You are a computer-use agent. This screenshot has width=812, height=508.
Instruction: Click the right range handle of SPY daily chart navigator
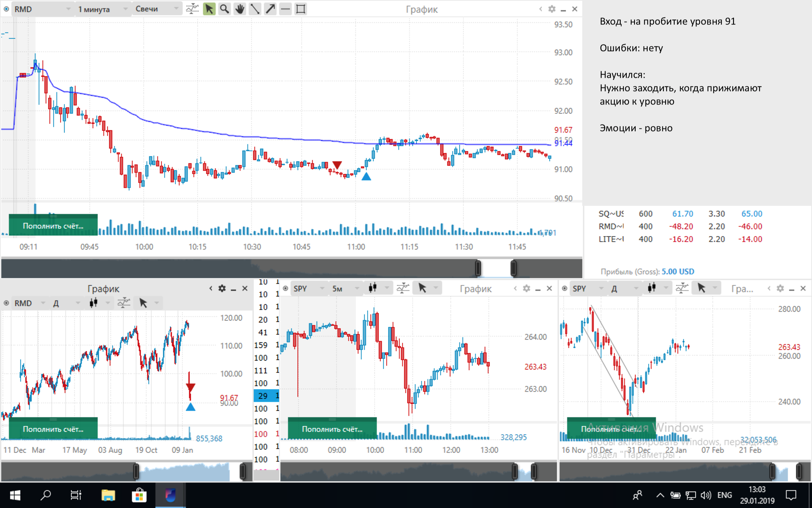[799, 471]
